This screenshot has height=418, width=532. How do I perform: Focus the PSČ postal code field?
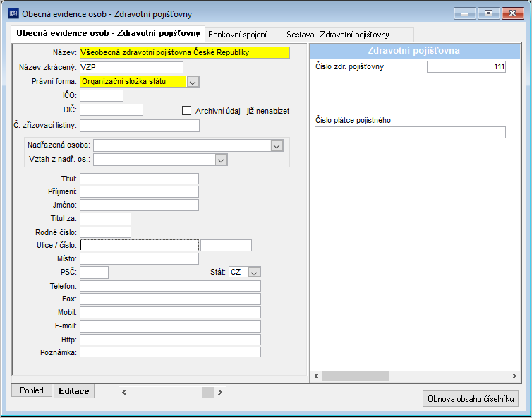(x=94, y=273)
